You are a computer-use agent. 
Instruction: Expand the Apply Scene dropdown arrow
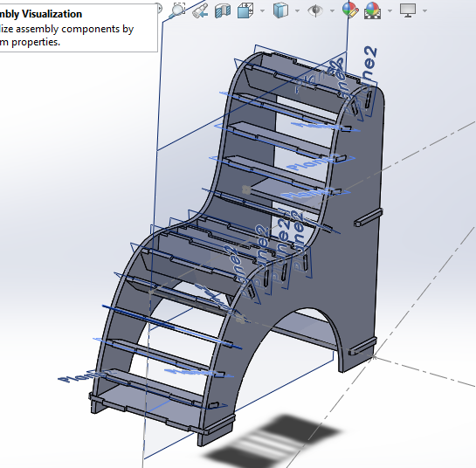tap(390, 11)
